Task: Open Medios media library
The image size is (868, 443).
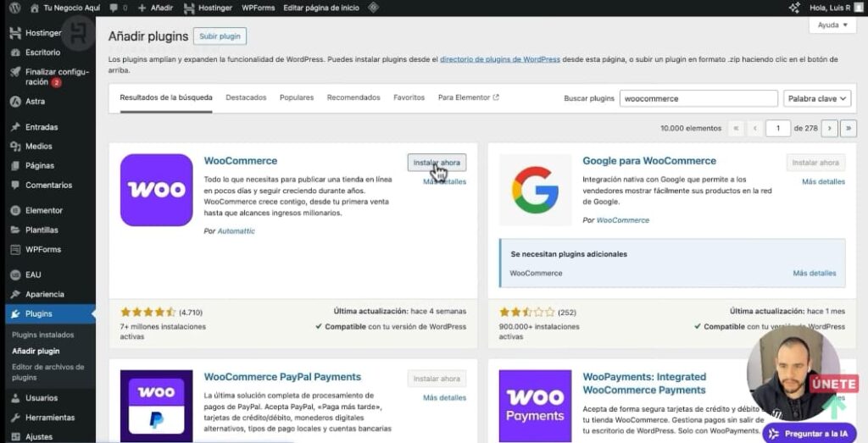Action: click(39, 146)
